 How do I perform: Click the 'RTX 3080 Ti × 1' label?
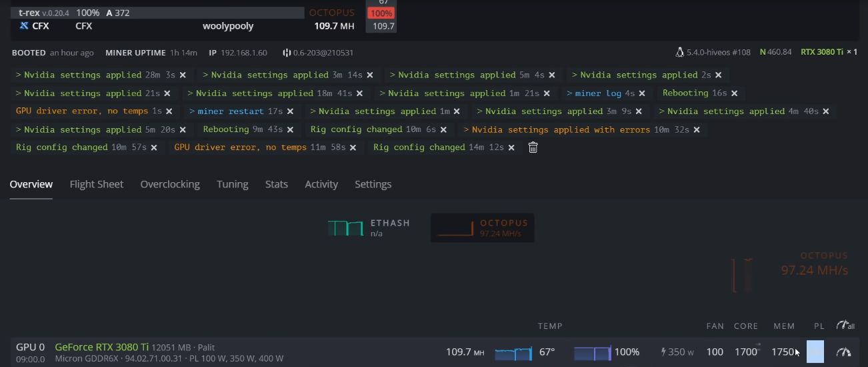tap(829, 52)
